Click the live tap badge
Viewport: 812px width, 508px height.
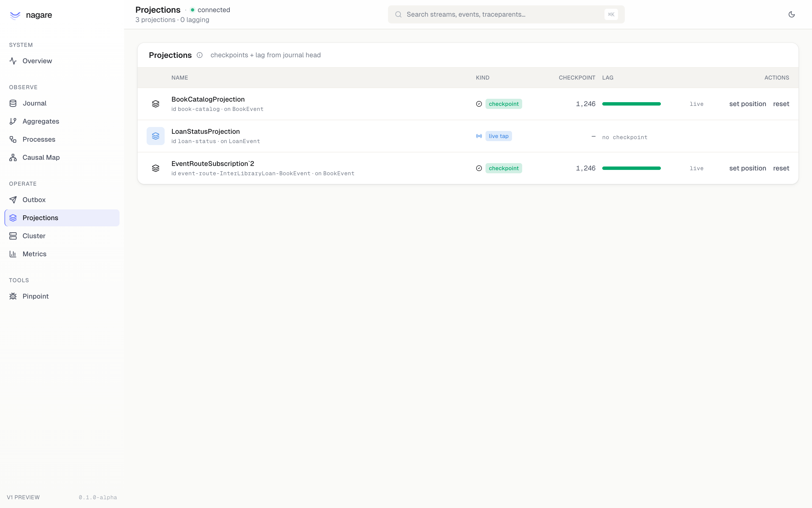498,136
